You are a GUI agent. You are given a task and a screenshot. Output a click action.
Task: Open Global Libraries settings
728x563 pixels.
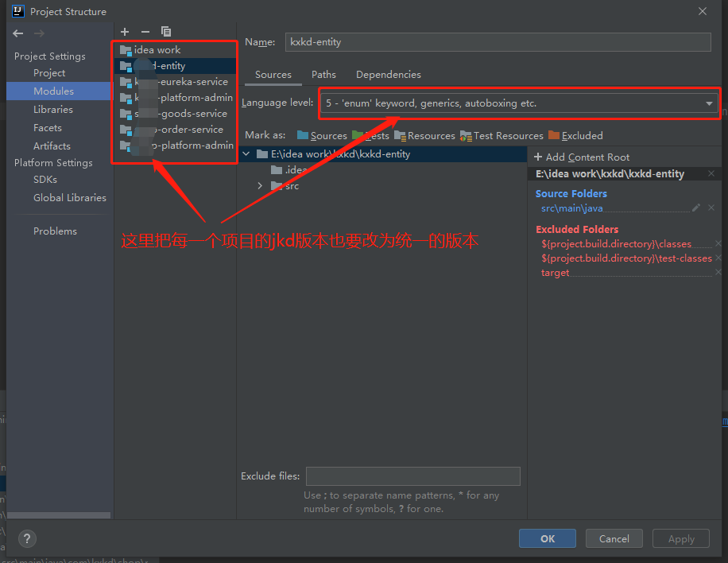coord(70,197)
